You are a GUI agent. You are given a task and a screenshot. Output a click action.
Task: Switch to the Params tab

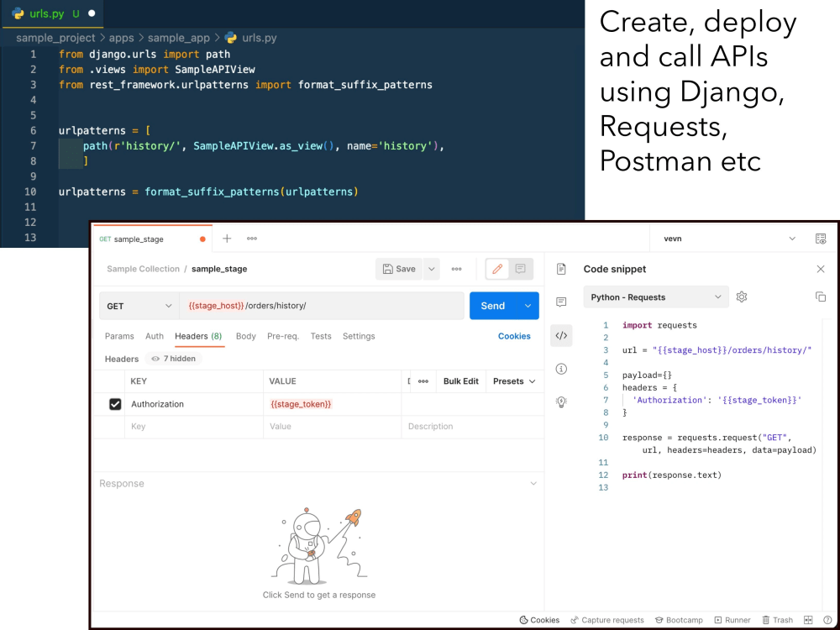[x=119, y=336]
